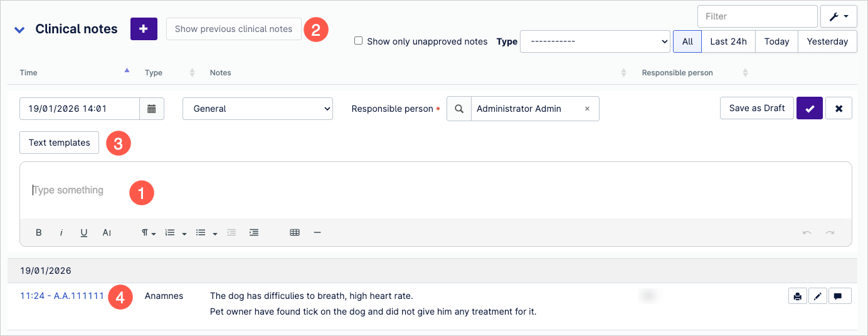Insert an unordered bullet list

click(x=201, y=232)
